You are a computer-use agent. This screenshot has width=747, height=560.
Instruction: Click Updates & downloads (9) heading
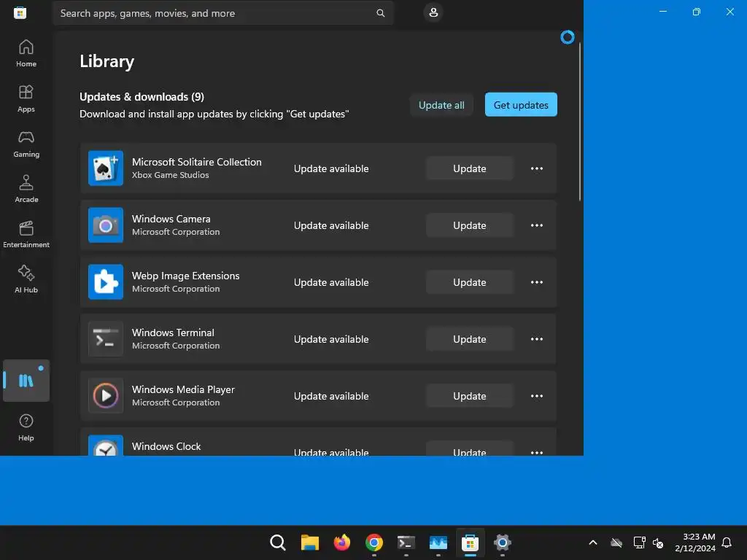(x=142, y=97)
